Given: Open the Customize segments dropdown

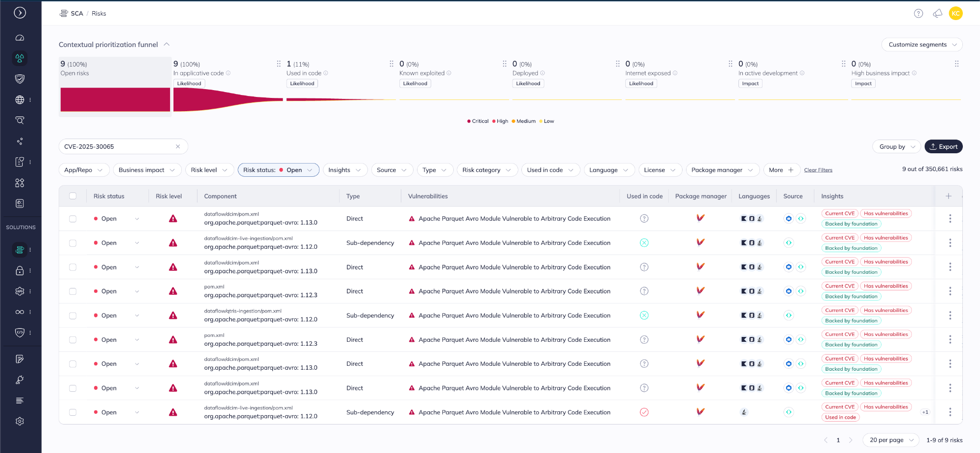Looking at the screenshot, I should pyautogui.click(x=922, y=45).
